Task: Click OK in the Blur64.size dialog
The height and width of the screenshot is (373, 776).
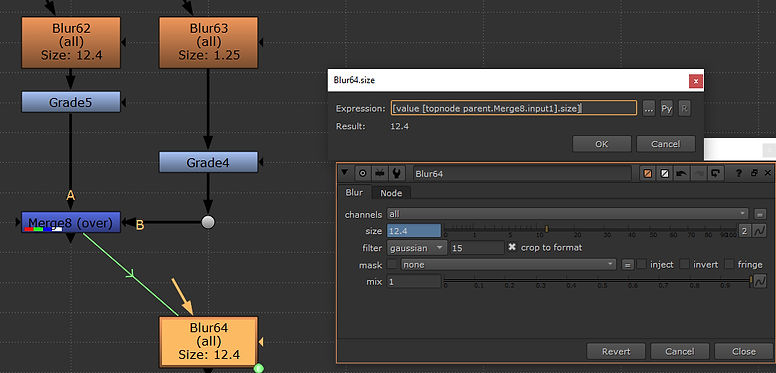Action: [602, 144]
